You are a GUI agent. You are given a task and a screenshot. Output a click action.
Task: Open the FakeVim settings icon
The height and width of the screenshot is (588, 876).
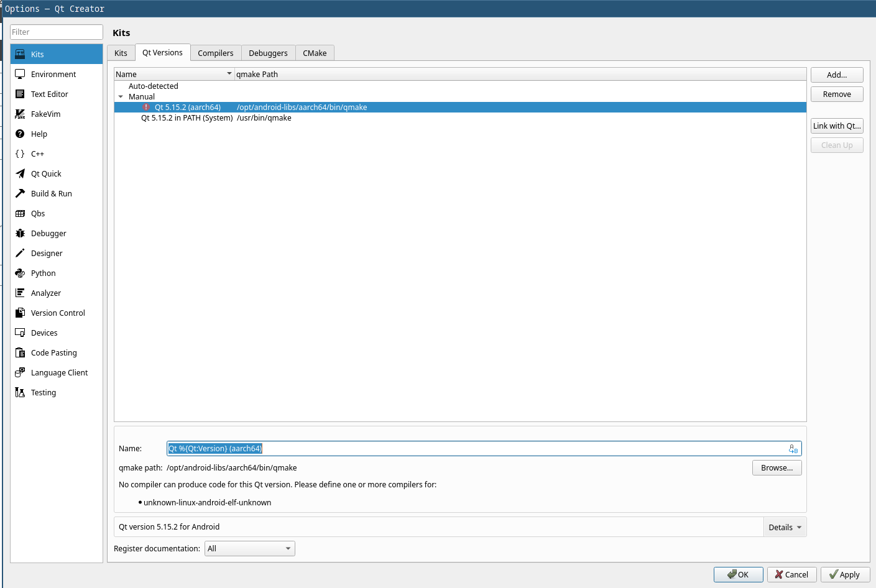click(x=20, y=114)
